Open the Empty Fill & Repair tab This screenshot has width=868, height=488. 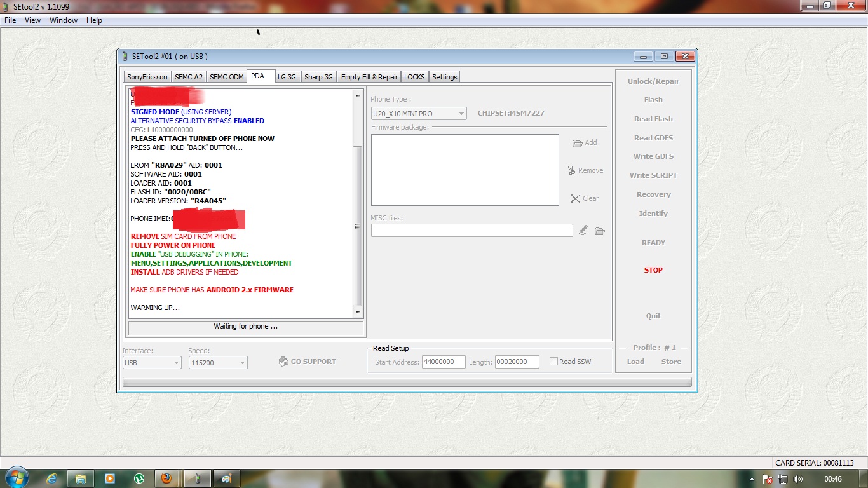(369, 77)
